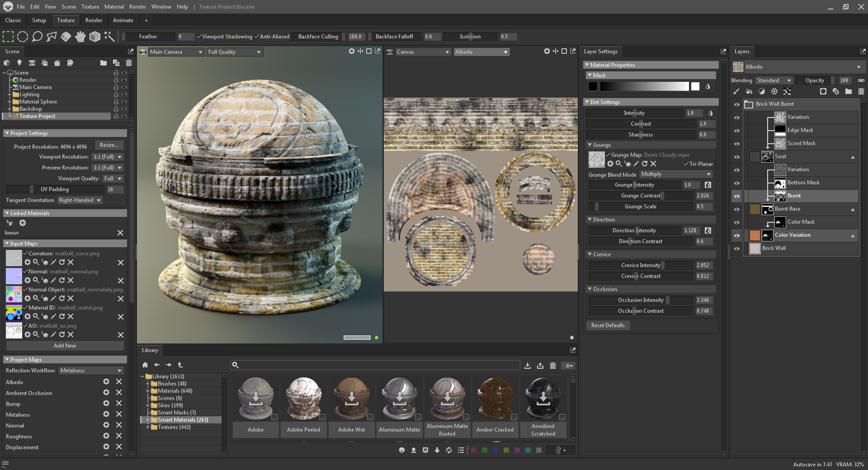Image resolution: width=868 pixels, height=470 pixels.
Task: Select the paint brush in the Layers panel
Action: (736, 91)
